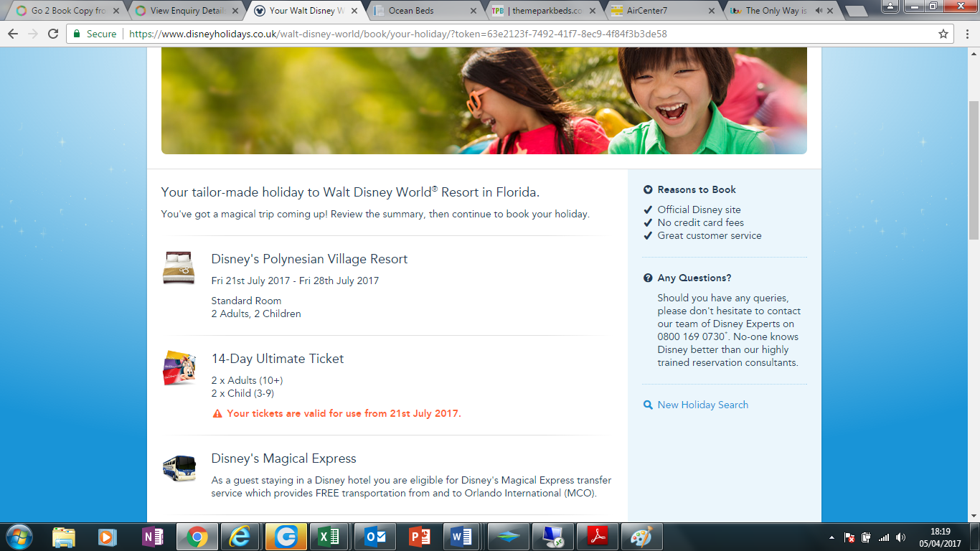This screenshot has width=980, height=551.
Task: Open Adobe Acrobat Reader from the taskbar
Action: (597, 537)
